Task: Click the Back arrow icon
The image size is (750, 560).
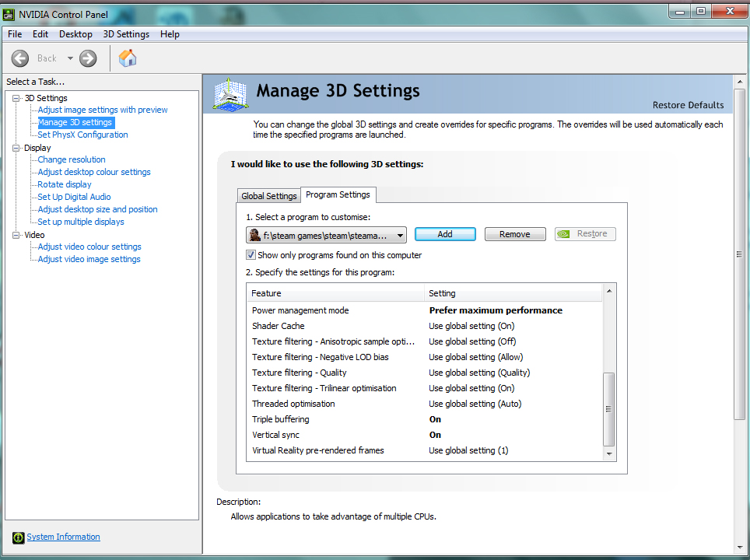Action: [x=20, y=58]
